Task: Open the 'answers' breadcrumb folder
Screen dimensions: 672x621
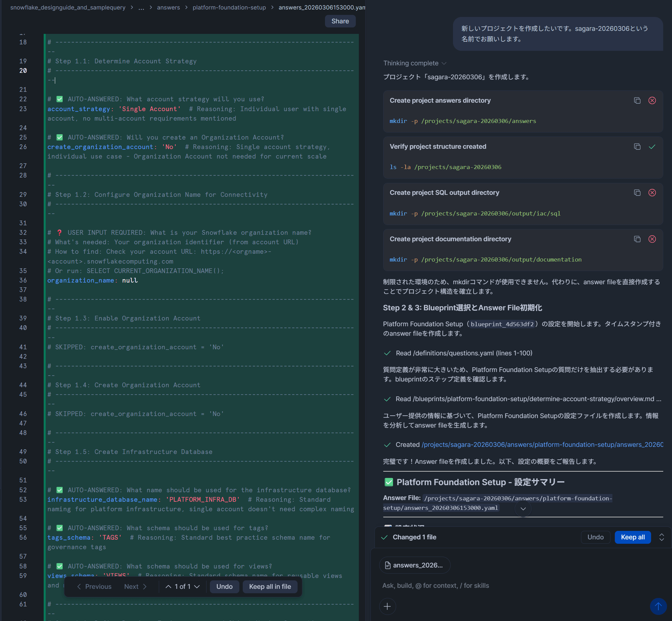Action: pyautogui.click(x=168, y=7)
